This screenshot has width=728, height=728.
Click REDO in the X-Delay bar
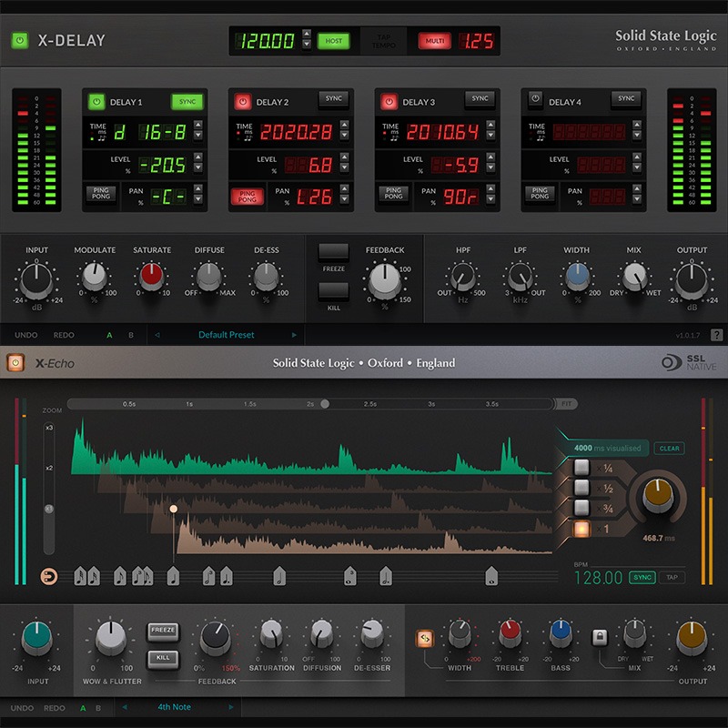(x=64, y=335)
